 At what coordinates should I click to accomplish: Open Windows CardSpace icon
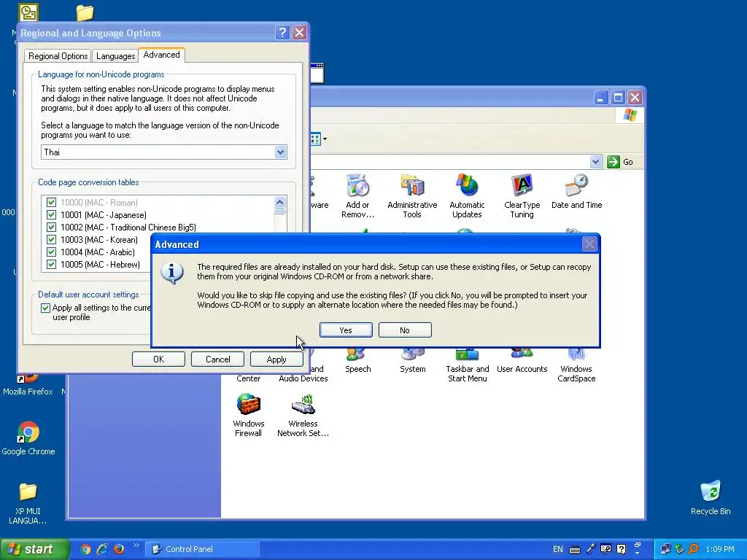point(576,367)
